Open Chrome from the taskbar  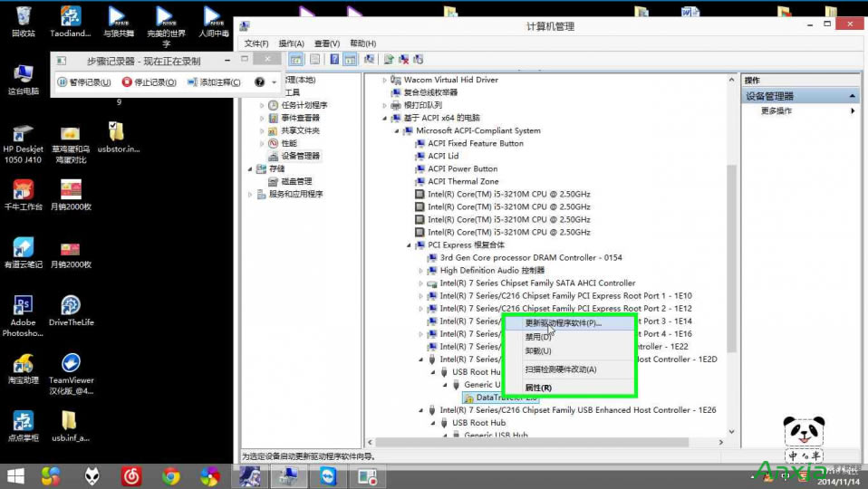[171, 476]
